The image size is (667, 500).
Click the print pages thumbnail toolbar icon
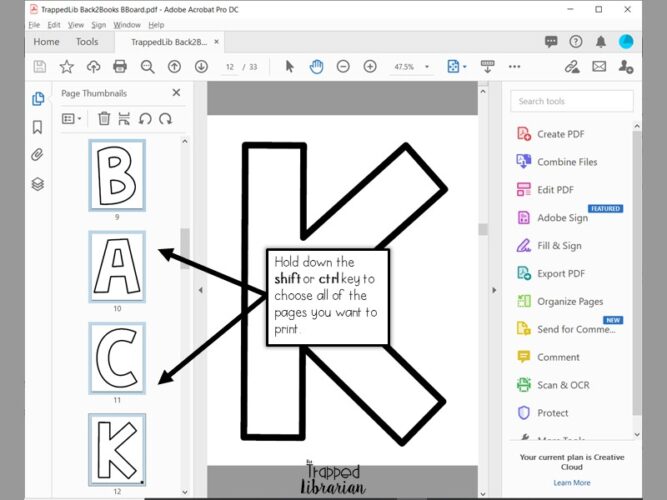124,119
